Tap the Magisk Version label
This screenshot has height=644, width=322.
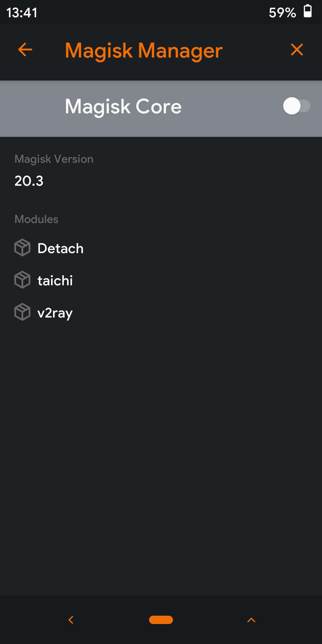click(x=54, y=159)
